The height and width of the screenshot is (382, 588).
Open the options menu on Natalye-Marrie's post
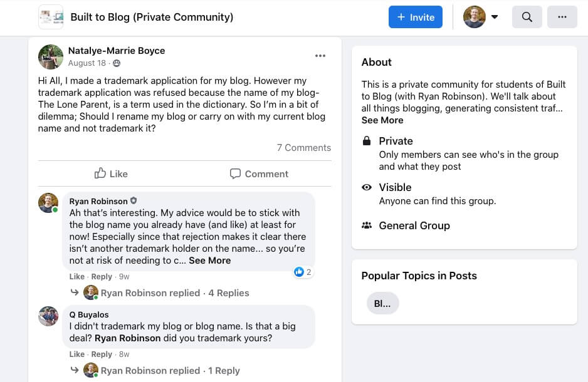[x=320, y=56]
